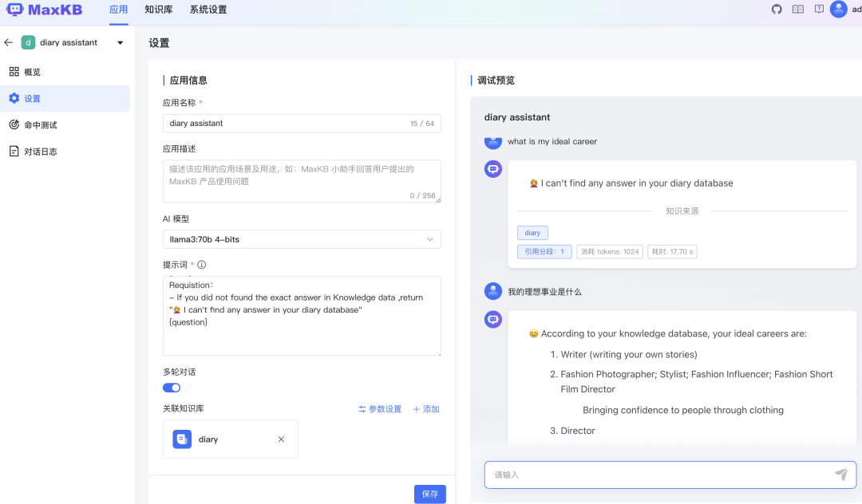862x504 pixels.
Task: Click the 'diary assistant' chat title
Action: (x=516, y=117)
